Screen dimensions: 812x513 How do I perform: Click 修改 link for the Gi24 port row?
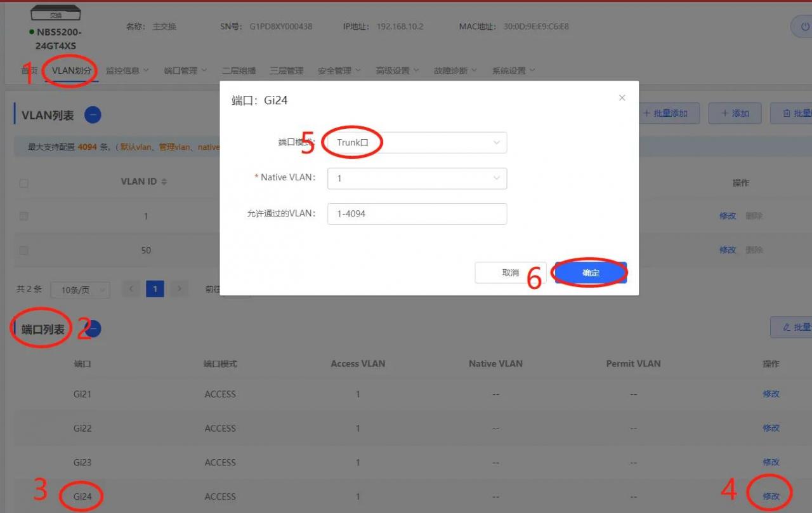pyautogui.click(x=771, y=496)
